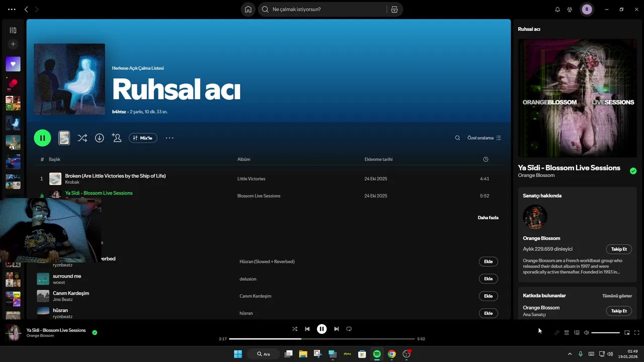Search within the playlist

click(x=457, y=138)
